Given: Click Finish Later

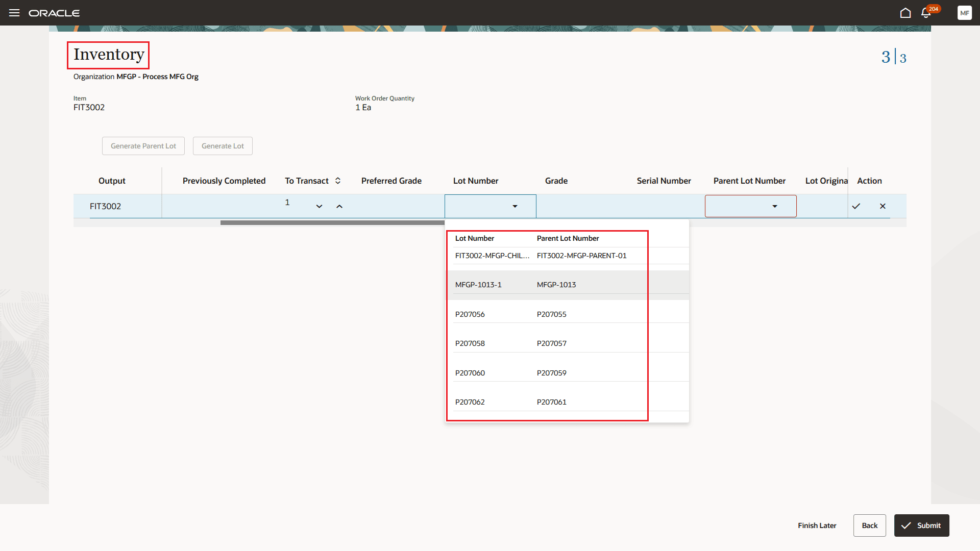Looking at the screenshot, I should [x=817, y=525].
